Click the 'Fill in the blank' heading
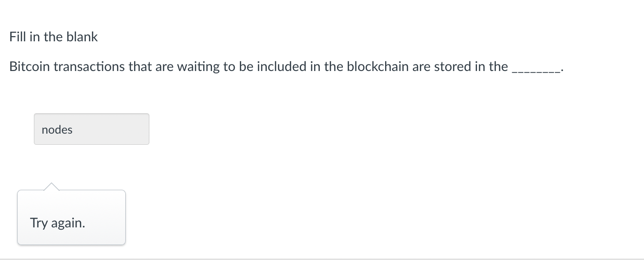 coord(53,36)
